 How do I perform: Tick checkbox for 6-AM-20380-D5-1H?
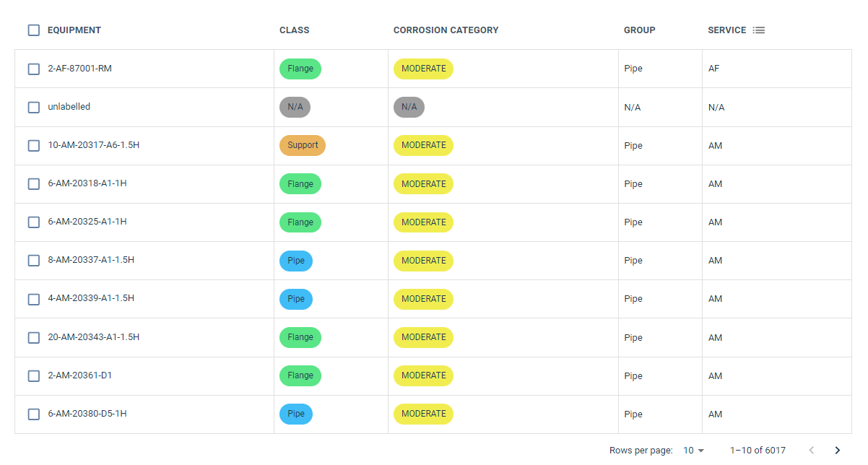tap(34, 414)
